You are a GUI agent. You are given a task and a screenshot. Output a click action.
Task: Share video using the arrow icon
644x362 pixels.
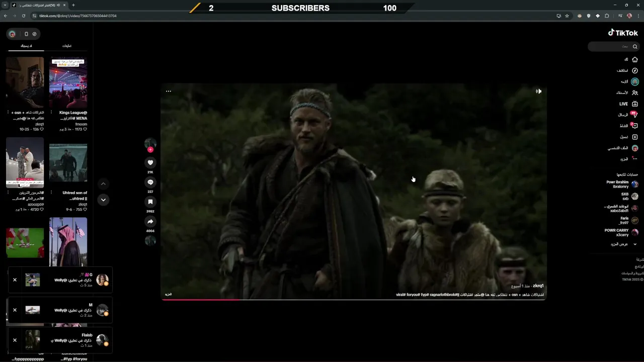tap(150, 221)
